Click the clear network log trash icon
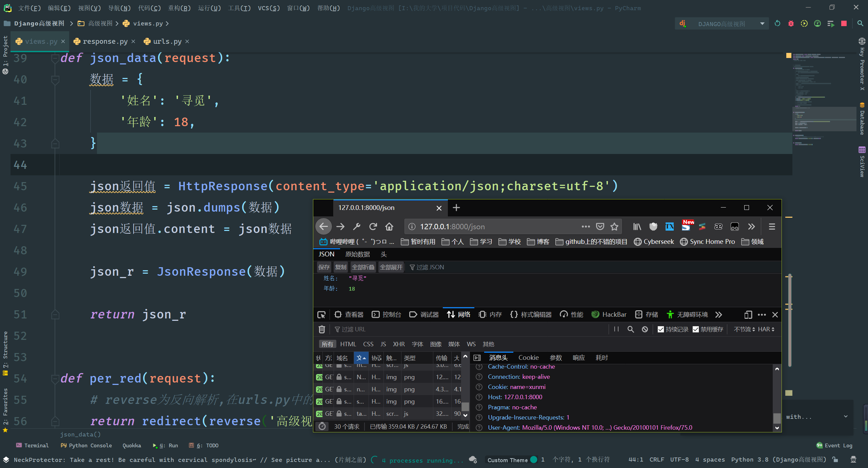This screenshot has height=468, width=868. (x=322, y=329)
